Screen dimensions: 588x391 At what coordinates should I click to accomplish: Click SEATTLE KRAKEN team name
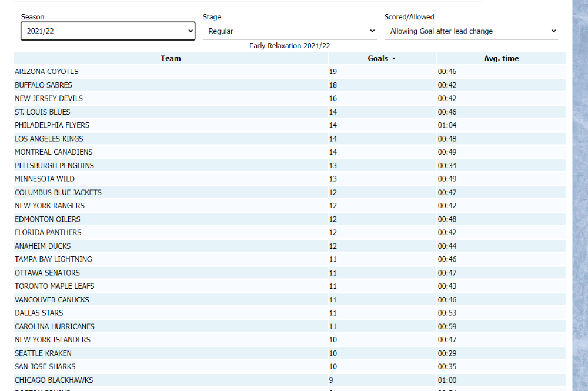[43, 353]
